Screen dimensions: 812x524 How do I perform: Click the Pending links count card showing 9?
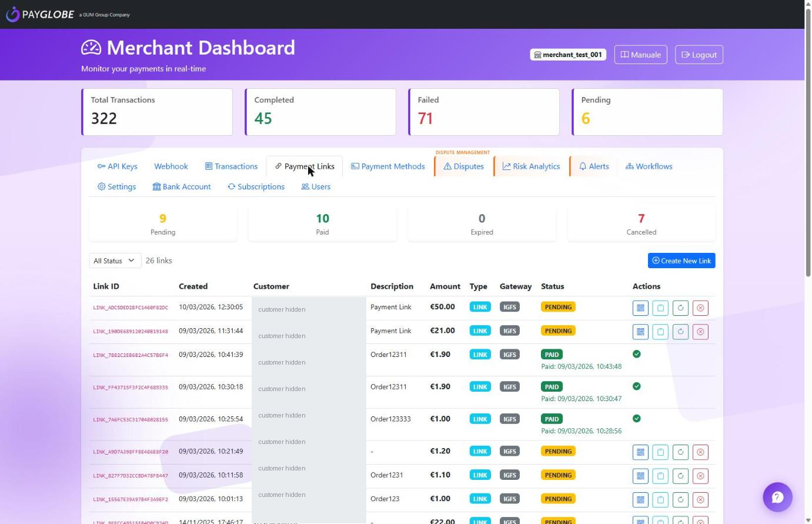[x=163, y=223]
